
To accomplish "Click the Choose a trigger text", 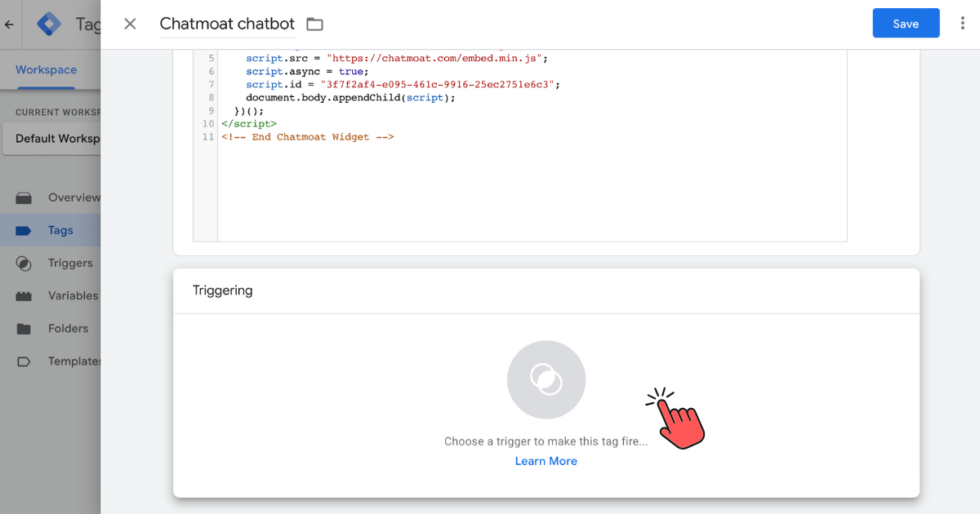I will [546, 441].
